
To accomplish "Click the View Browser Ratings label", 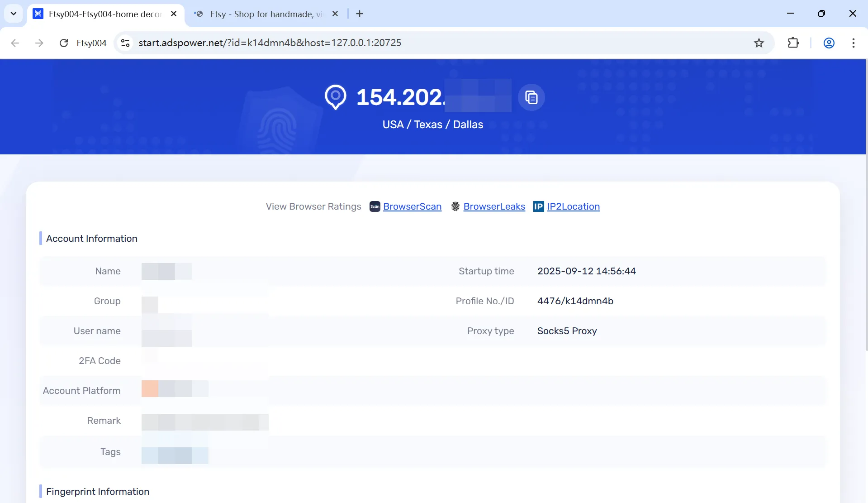I will (313, 206).
